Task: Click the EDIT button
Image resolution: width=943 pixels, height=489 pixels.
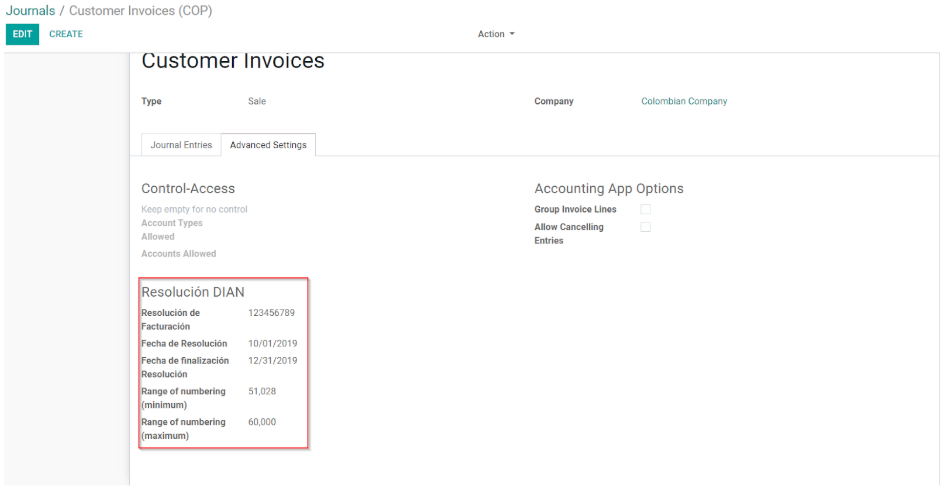Action: (x=22, y=34)
